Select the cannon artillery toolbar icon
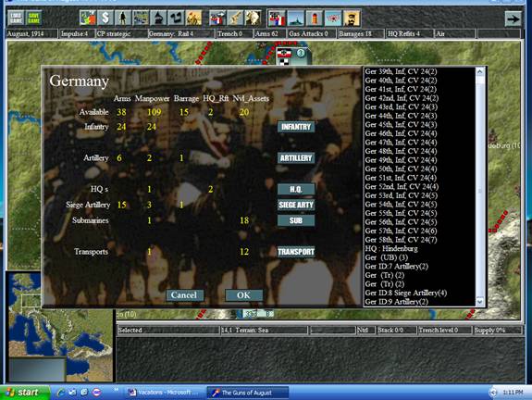The height and width of the screenshot is (400, 532). (235, 18)
